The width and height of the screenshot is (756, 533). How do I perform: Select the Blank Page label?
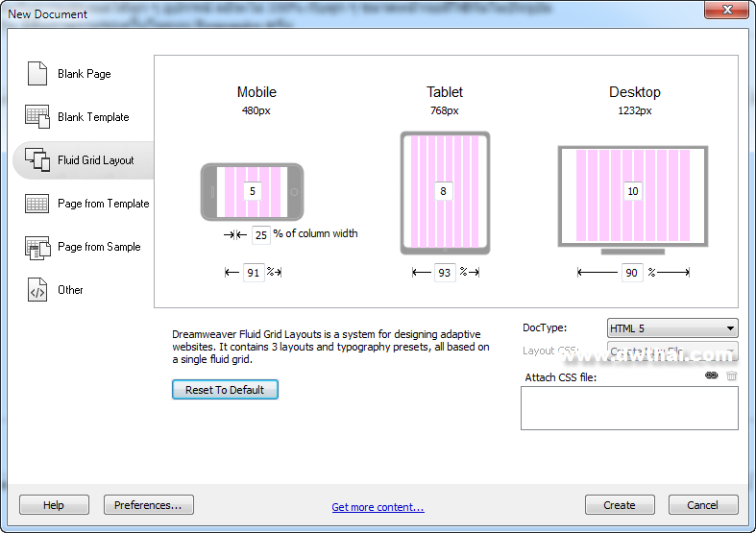coord(85,74)
